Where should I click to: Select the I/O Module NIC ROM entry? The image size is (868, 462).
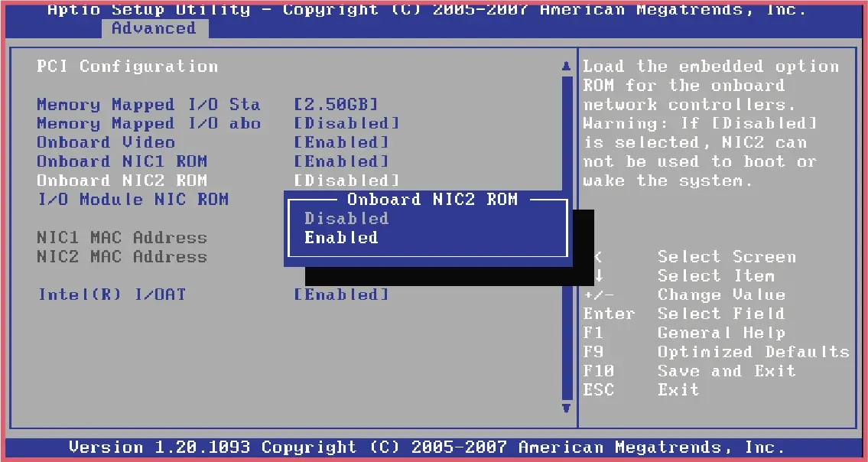pyautogui.click(x=132, y=199)
